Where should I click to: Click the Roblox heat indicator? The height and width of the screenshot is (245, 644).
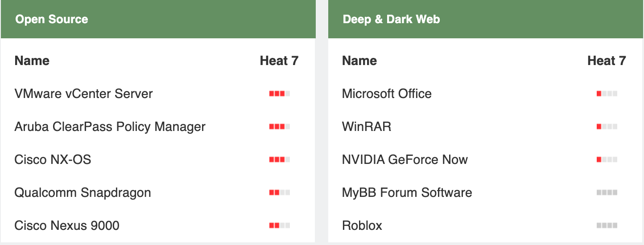[607, 226]
